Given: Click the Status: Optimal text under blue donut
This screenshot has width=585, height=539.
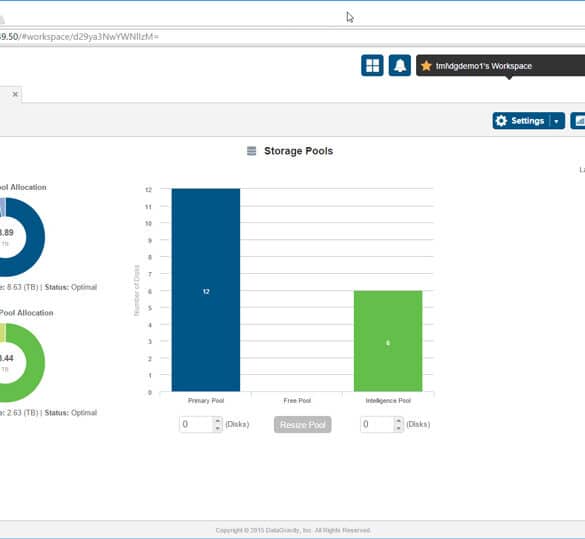Looking at the screenshot, I should point(71,287).
